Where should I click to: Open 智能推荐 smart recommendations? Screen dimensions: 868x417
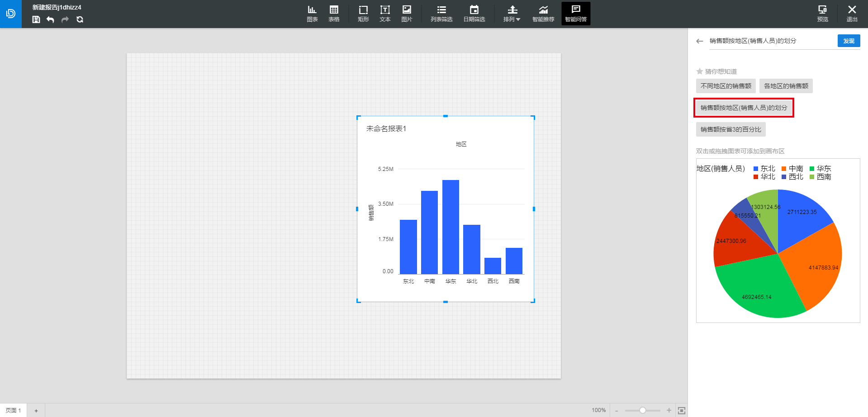pos(543,14)
